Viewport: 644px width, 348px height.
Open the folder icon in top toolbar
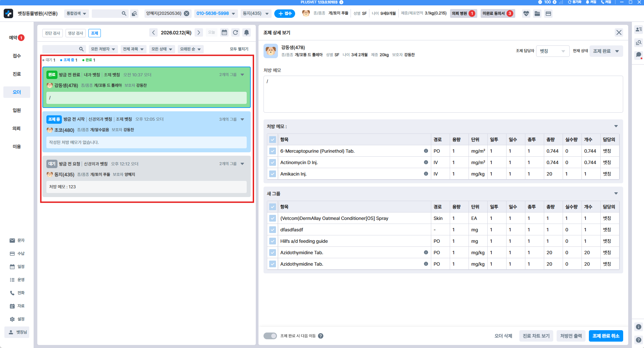click(537, 14)
